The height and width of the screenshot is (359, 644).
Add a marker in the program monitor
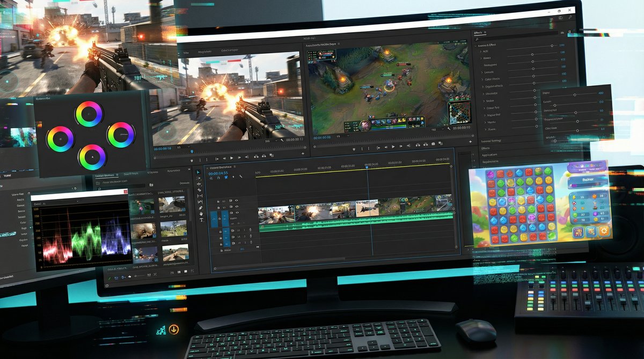pos(354,149)
